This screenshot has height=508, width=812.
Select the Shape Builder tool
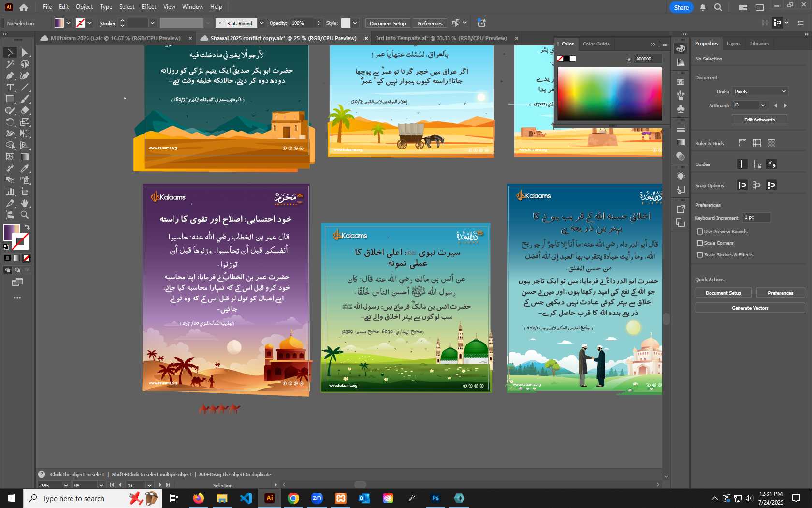coord(10,145)
